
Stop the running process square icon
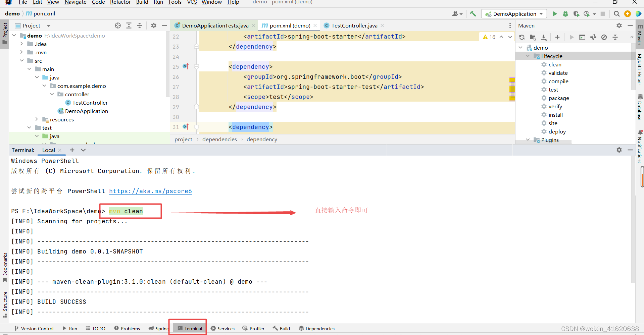[603, 14]
